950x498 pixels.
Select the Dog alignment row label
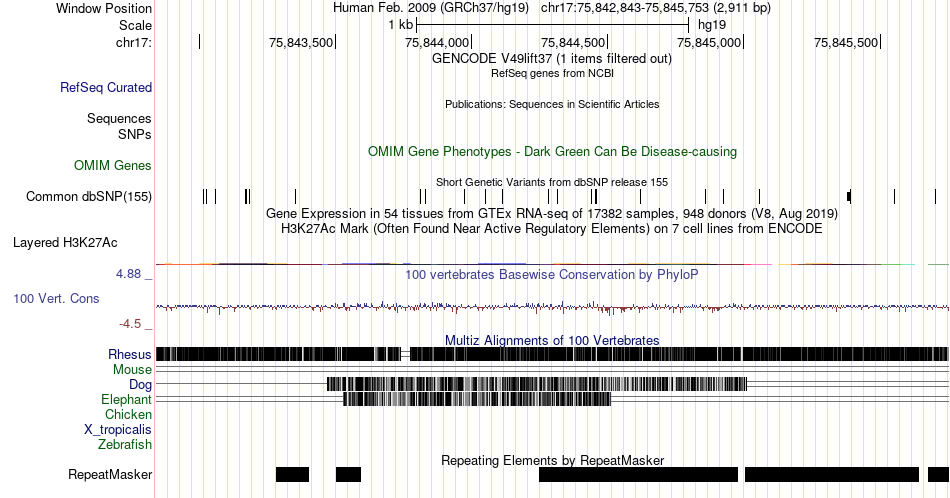coord(141,384)
